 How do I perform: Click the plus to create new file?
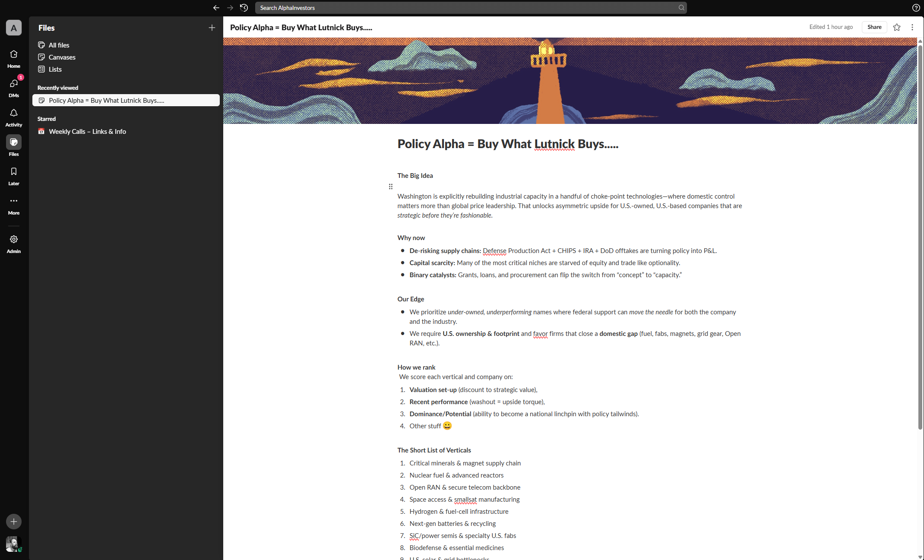tap(212, 28)
